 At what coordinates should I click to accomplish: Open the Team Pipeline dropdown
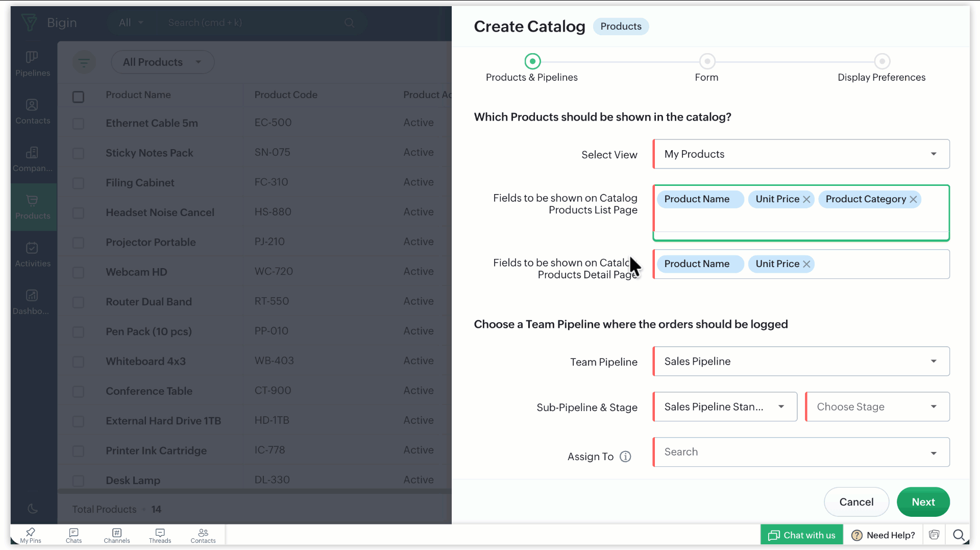click(801, 362)
